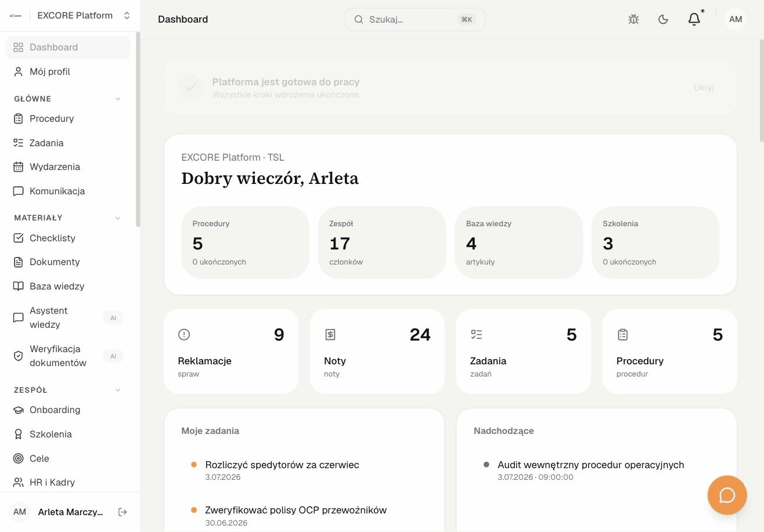The image size is (764, 532).
Task: Hide the banner with Ukryj
Action: [x=704, y=88]
